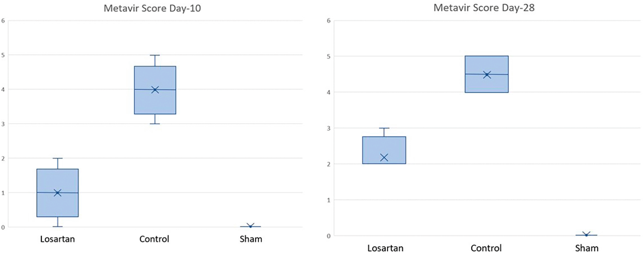Image resolution: width=644 pixels, height=257 pixels.
Task: Click the mean X marker in Day-28 Losartan box
Action: pyautogui.click(x=384, y=157)
